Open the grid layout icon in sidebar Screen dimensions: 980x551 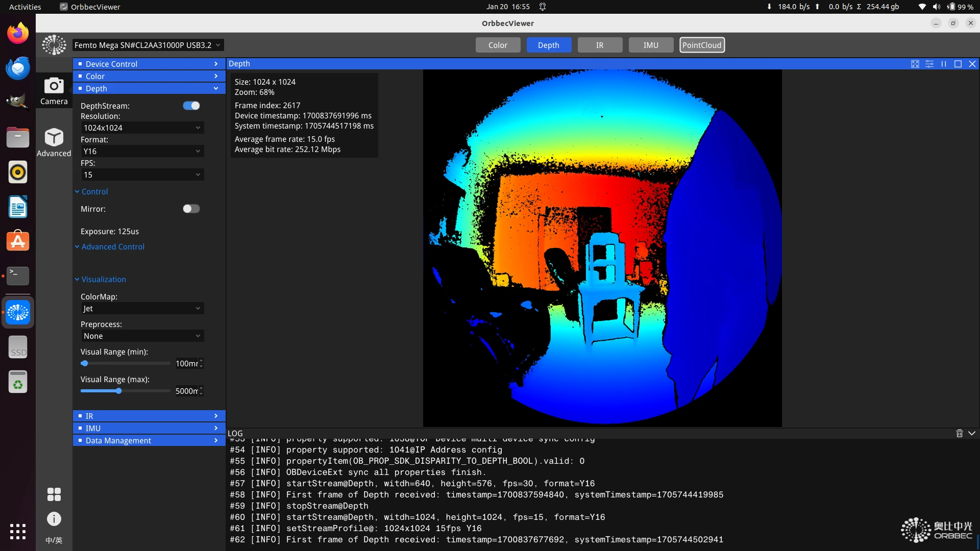coord(54,494)
